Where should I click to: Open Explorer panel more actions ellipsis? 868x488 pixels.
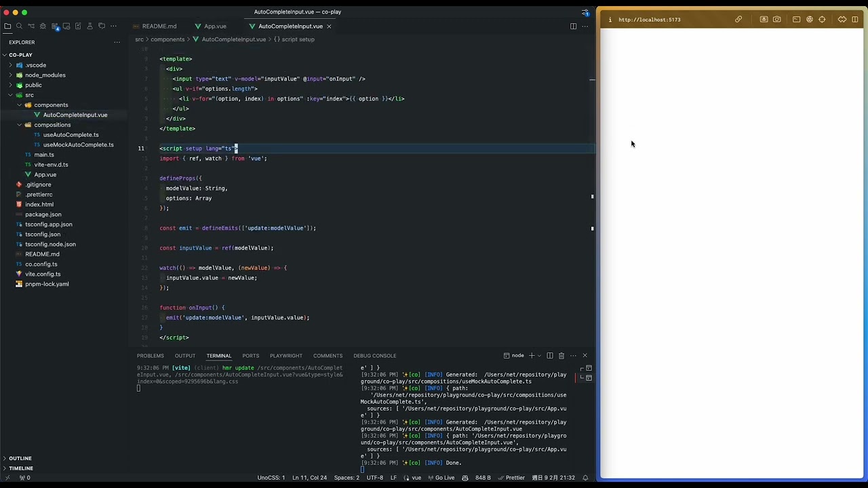(117, 42)
